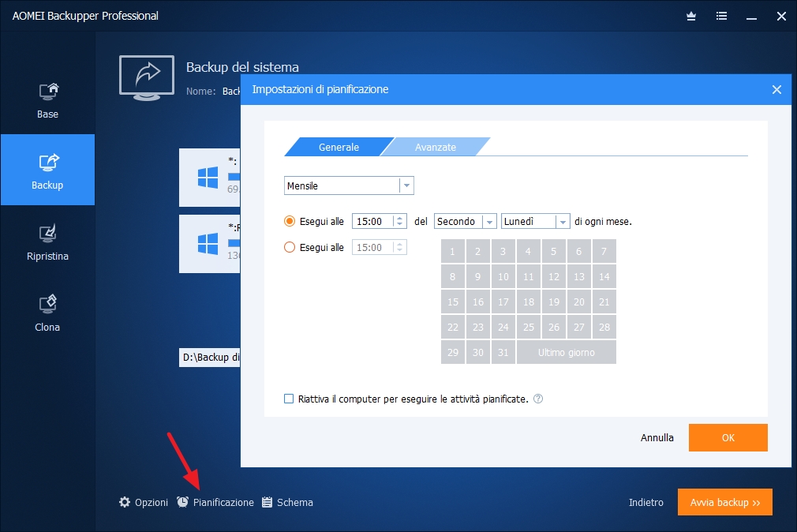Viewport: 797px width, 532px height.
Task: Open the Base section in sidebar
Action: coord(48,101)
